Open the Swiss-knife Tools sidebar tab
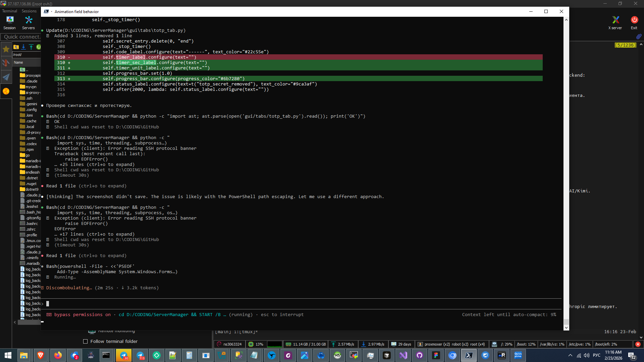Image resolution: width=644 pixels, height=362 pixels. click(x=6, y=63)
